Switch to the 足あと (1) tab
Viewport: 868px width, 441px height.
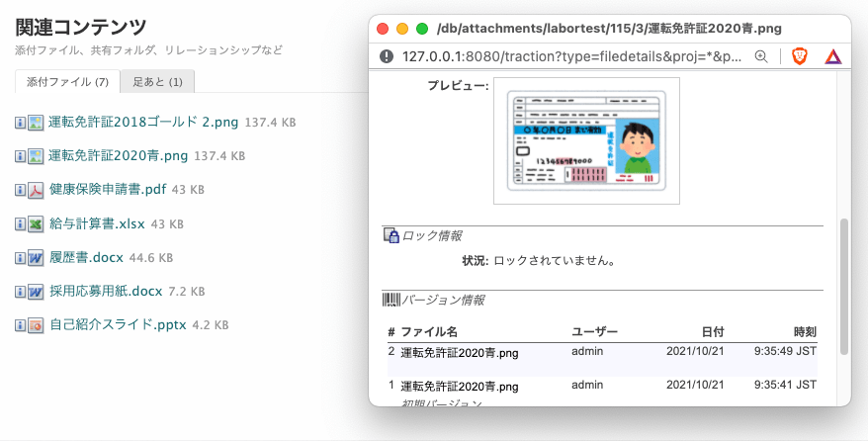158,81
